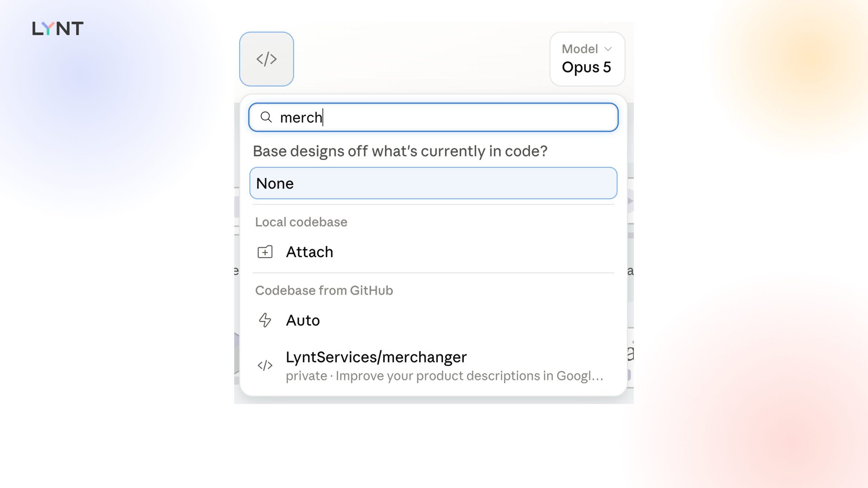Click the LYNT logo
The height and width of the screenshot is (488, 868).
(58, 28)
